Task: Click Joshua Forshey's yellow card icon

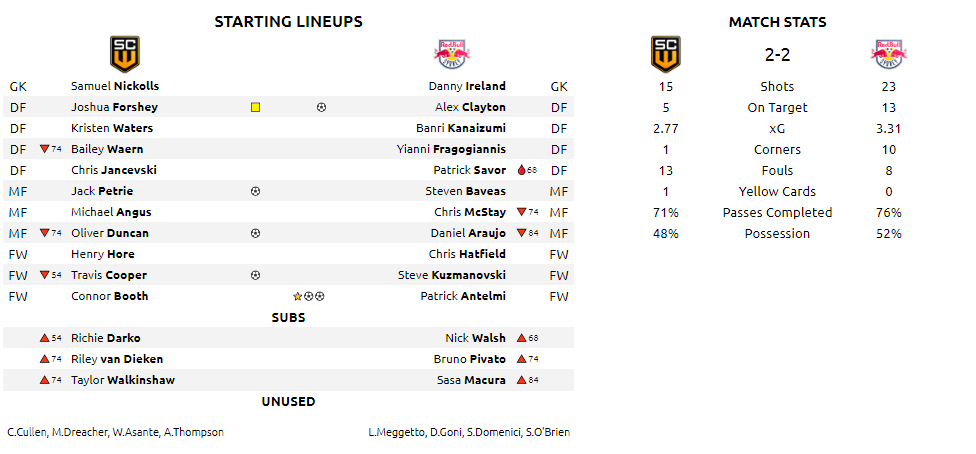Action: (x=255, y=107)
